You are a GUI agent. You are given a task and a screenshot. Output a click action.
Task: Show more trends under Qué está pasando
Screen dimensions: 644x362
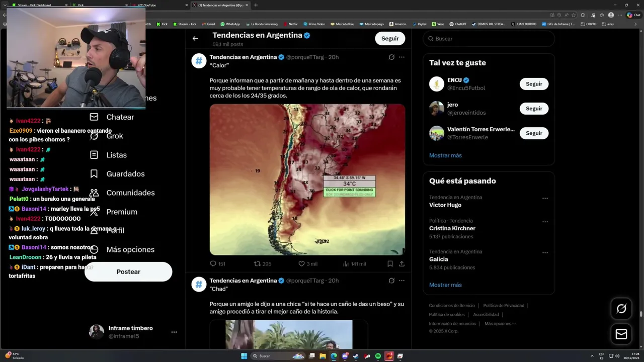445,285
